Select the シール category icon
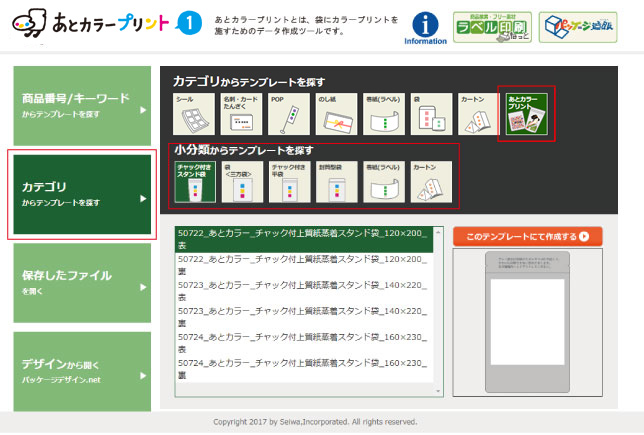Viewport: 644px width, 435px height. pos(193,114)
